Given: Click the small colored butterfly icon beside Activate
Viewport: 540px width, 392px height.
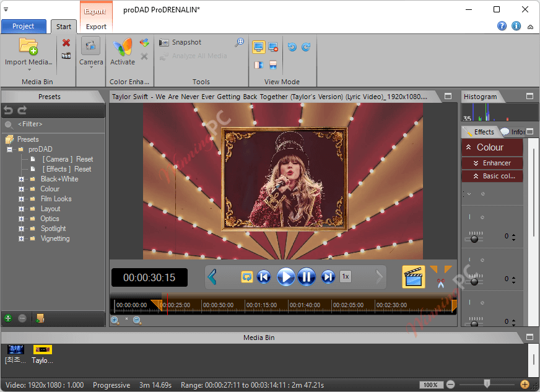Looking at the screenshot, I should point(144,42).
